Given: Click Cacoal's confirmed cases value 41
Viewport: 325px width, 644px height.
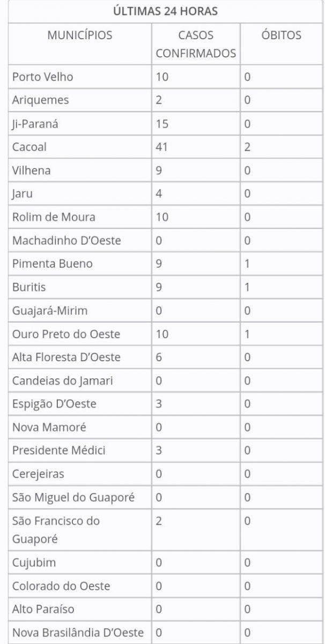Looking at the screenshot, I should (161, 147).
